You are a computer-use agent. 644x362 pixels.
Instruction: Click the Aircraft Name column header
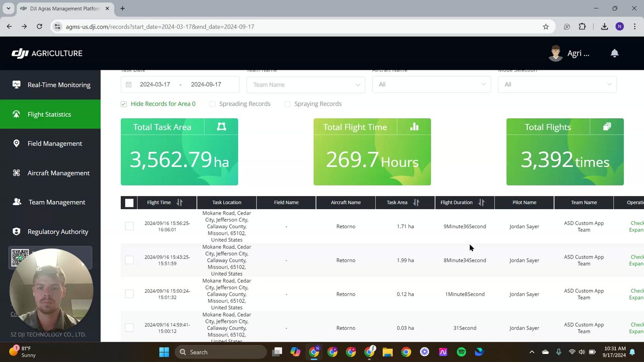tap(346, 203)
